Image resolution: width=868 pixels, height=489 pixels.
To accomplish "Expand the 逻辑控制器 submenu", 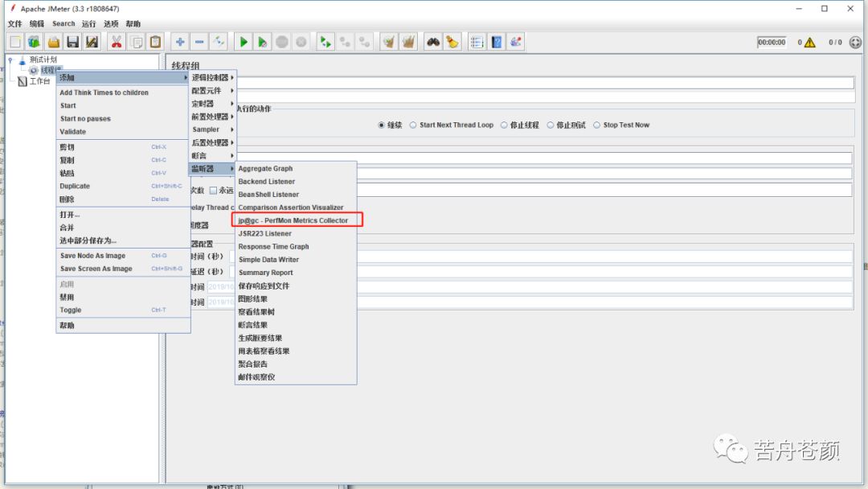I will (212, 77).
